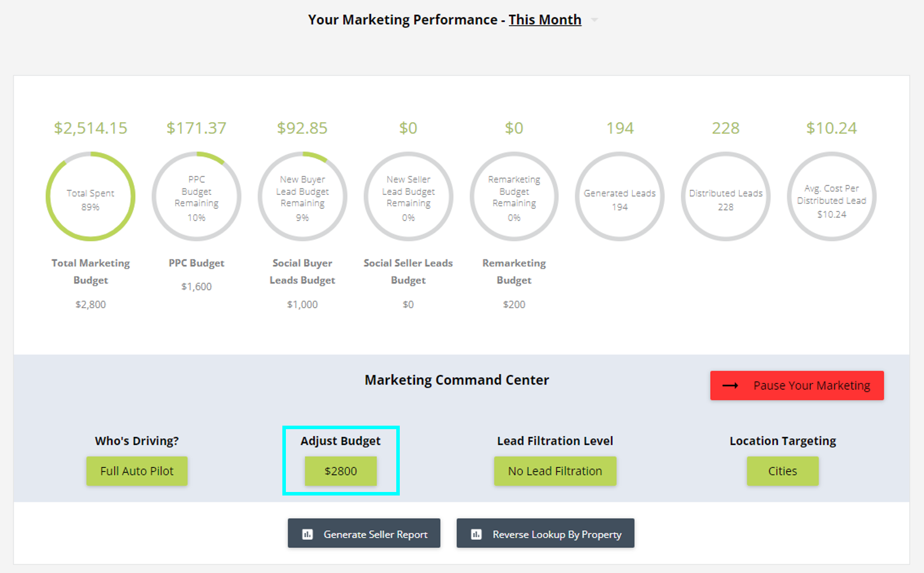Open the "This Month" period link

[x=545, y=20]
